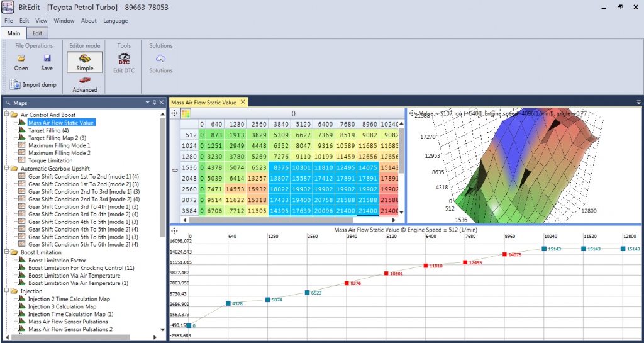Select the 2048 row header
Screen dimensions: 644x343
tap(190, 179)
